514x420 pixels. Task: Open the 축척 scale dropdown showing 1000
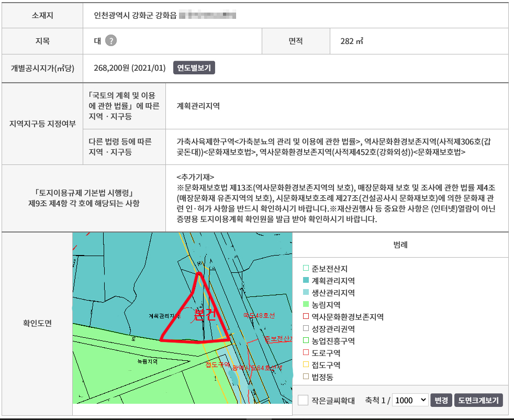point(410,400)
